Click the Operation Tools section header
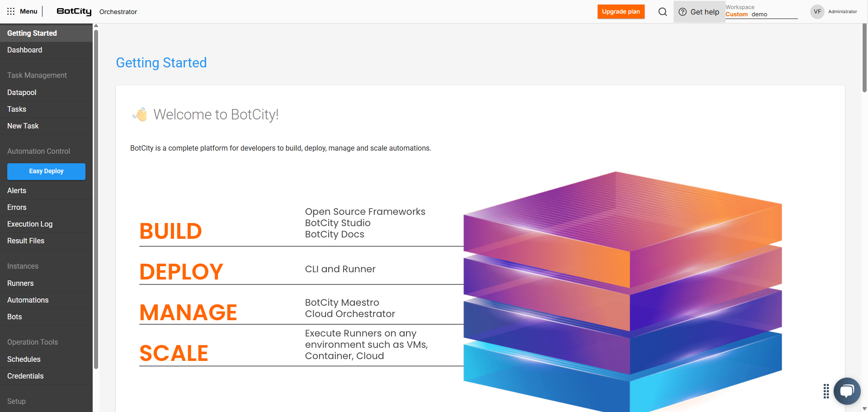The height and width of the screenshot is (412, 868). tap(33, 342)
